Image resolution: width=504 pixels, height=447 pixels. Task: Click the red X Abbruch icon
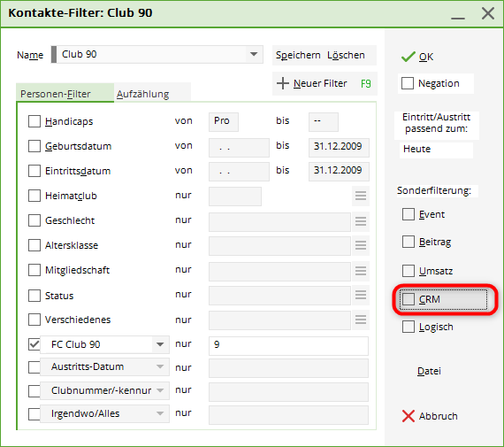coord(409,416)
